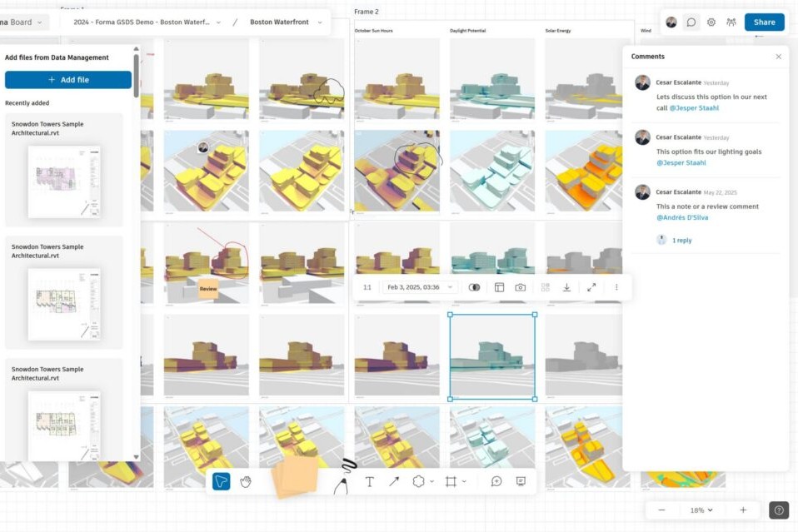Open the collaborators panel at top right
The height and width of the screenshot is (532, 798).
pyautogui.click(x=731, y=22)
